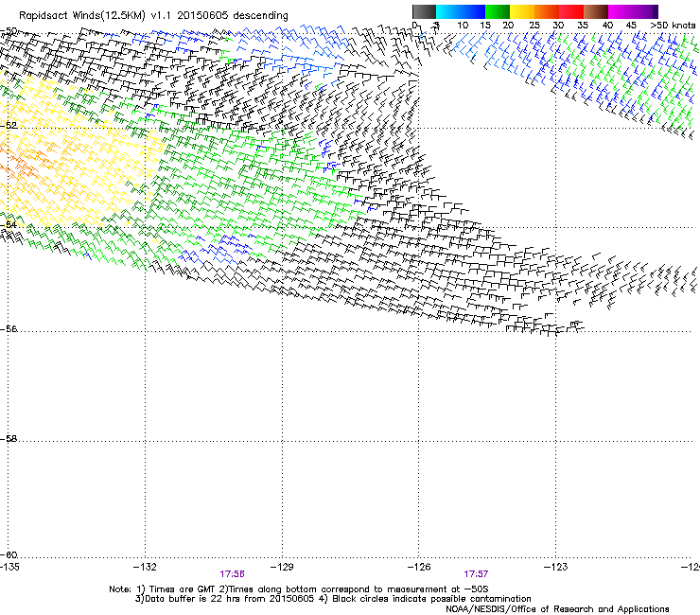
Task: Click the orange 25-30 knots legend swatch
Action: (547, 11)
